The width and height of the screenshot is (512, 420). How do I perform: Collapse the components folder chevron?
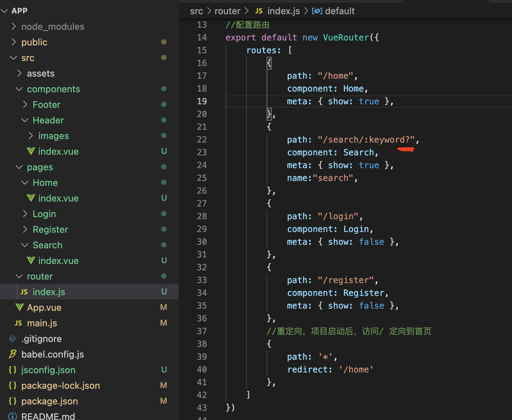click(19, 89)
